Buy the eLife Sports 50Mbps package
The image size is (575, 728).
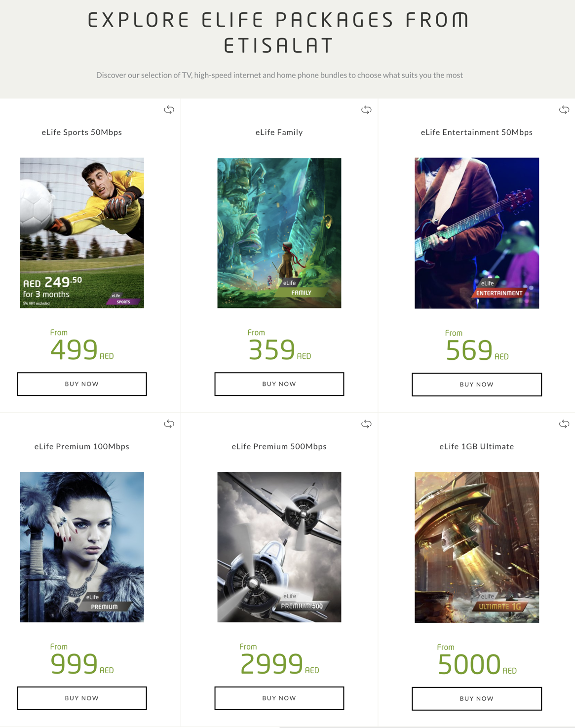pos(82,384)
